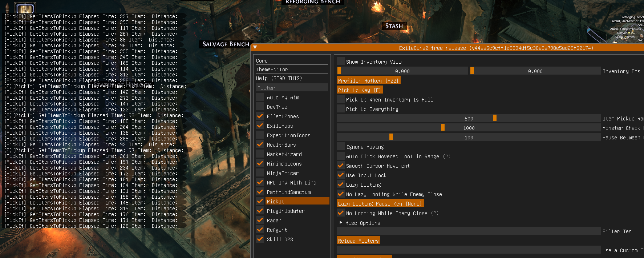
Task: Enable the Pick Up Everything checkbox
Action: [341, 109]
